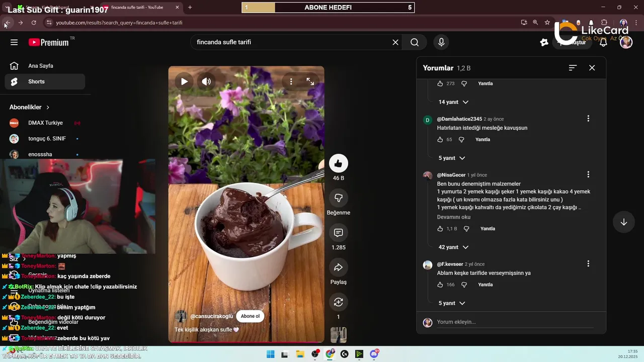Viewport: 644px width, 362px height.
Task: Dislike @F.kevseer's comment
Action: (464, 285)
